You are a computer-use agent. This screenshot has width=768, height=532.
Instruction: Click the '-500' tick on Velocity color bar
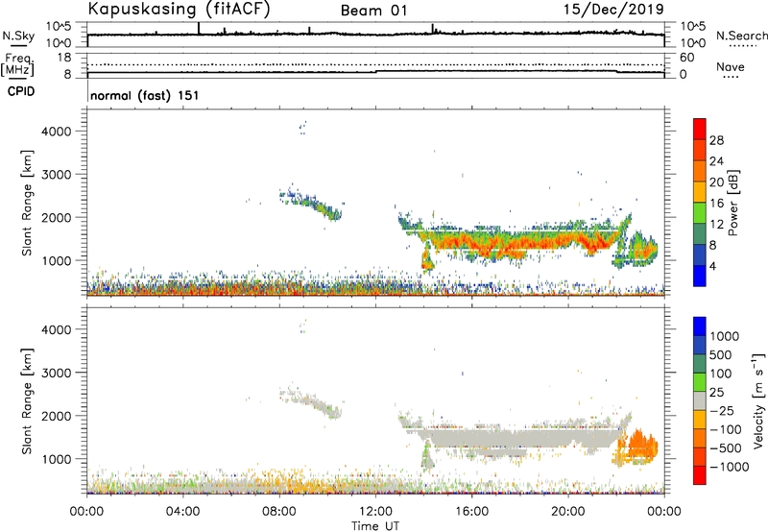click(726, 448)
